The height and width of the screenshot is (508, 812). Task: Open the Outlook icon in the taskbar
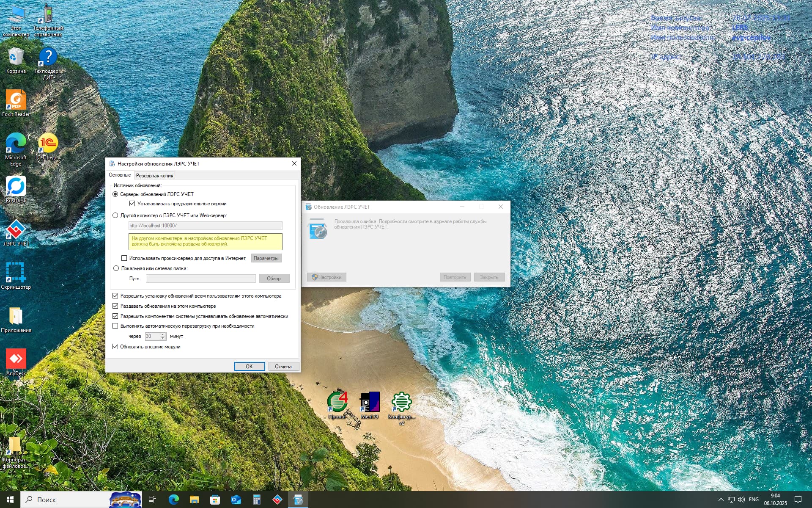(236, 500)
